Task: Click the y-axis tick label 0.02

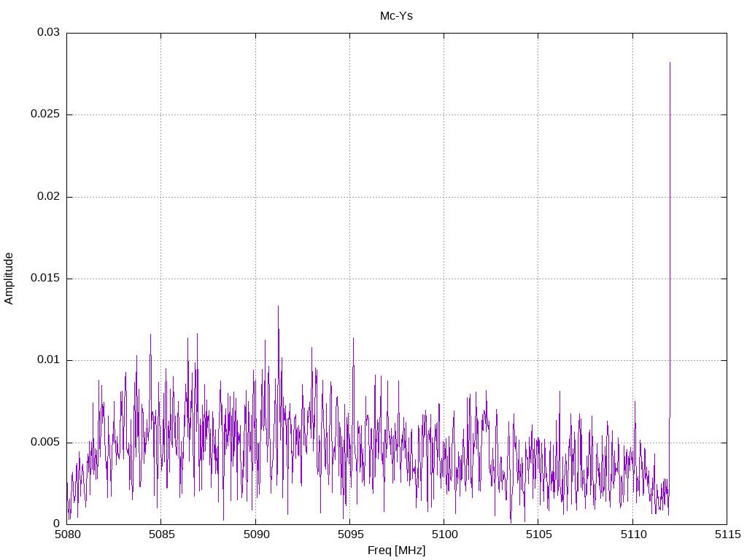Action: pos(49,196)
